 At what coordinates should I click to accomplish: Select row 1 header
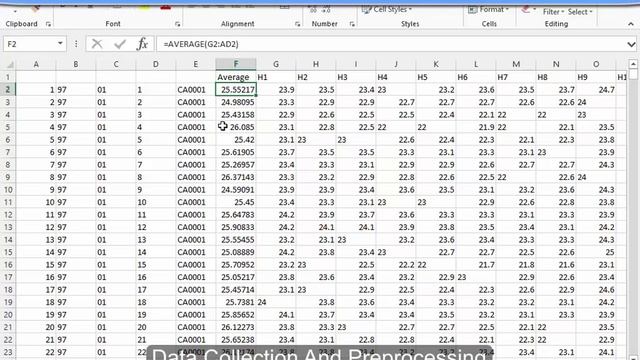pos(8,77)
